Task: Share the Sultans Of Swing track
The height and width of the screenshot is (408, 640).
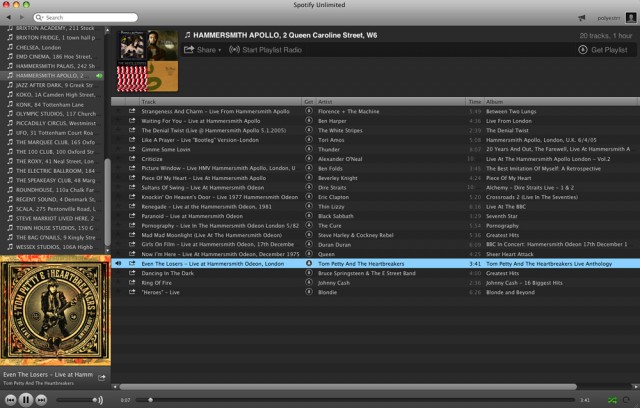Action: coord(132,187)
